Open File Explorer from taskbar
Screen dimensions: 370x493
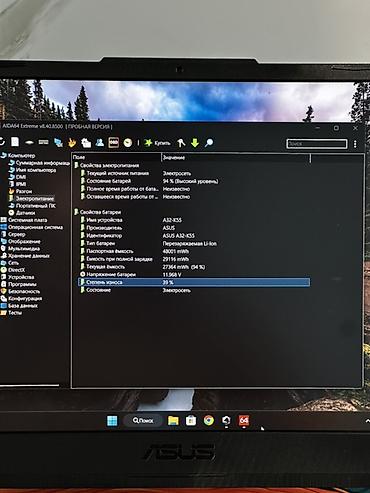173,421
